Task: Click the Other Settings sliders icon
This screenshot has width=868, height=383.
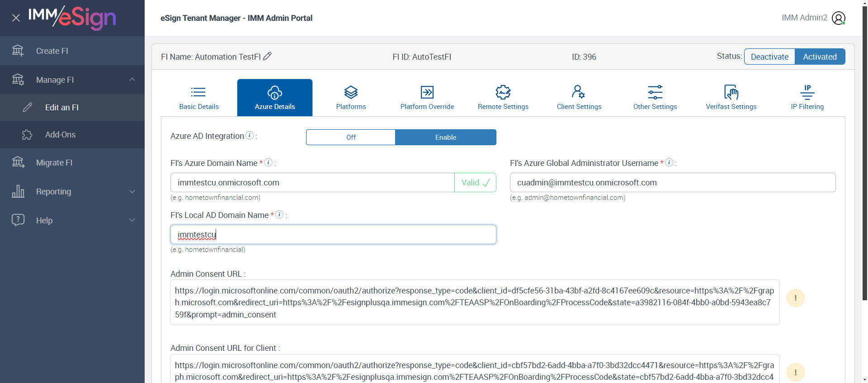Action: coord(655,92)
